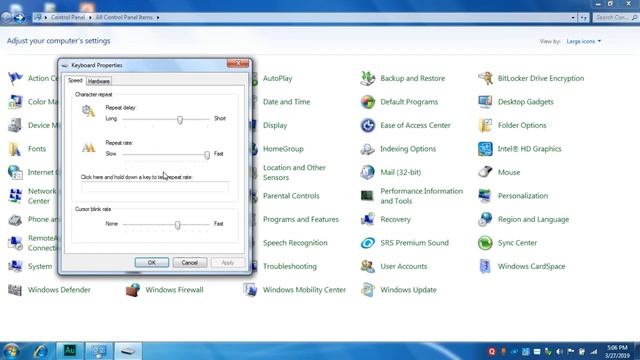640x360 pixels.
Task: Open the Region and Language icon
Action: tap(485, 219)
